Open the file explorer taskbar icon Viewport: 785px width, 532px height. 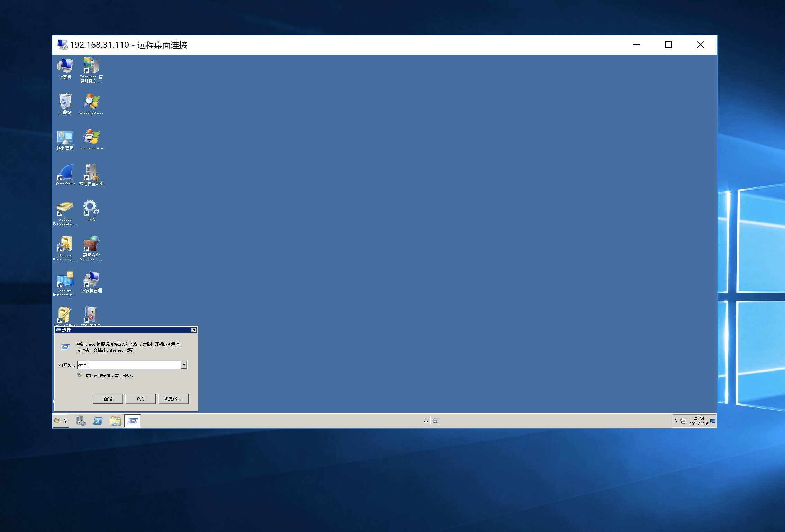[115, 421]
